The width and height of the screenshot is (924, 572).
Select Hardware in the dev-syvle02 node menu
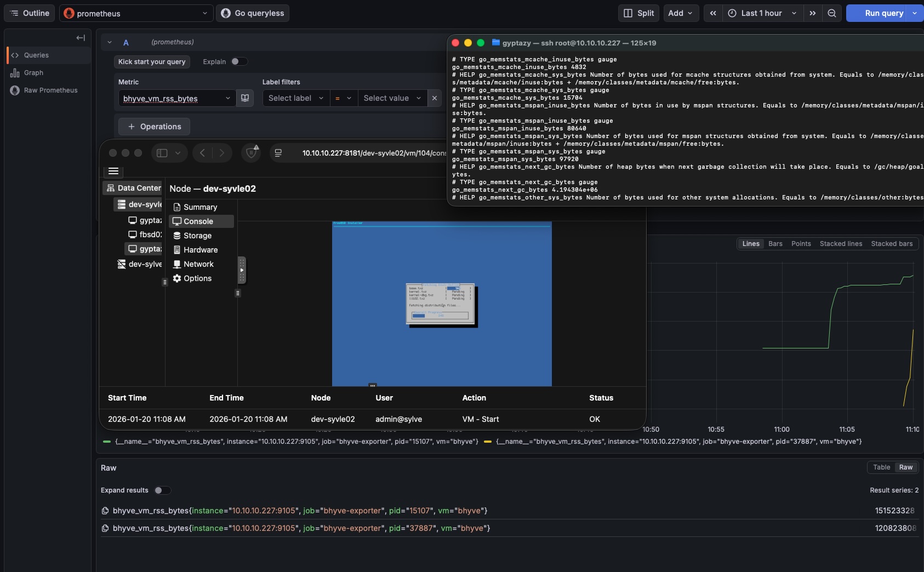[201, 250]
